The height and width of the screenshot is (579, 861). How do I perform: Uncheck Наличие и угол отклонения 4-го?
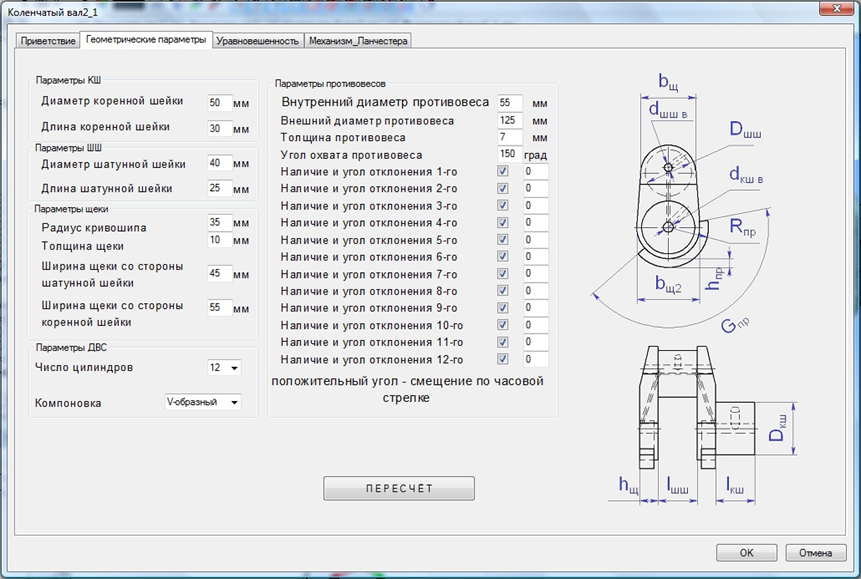[502, 222]
